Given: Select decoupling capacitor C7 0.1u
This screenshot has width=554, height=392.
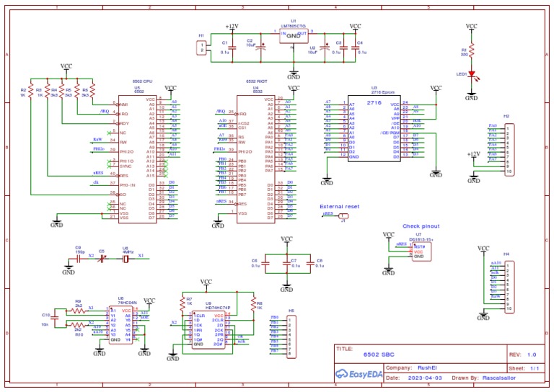Looking at the screenshot, I should [286, 264].
